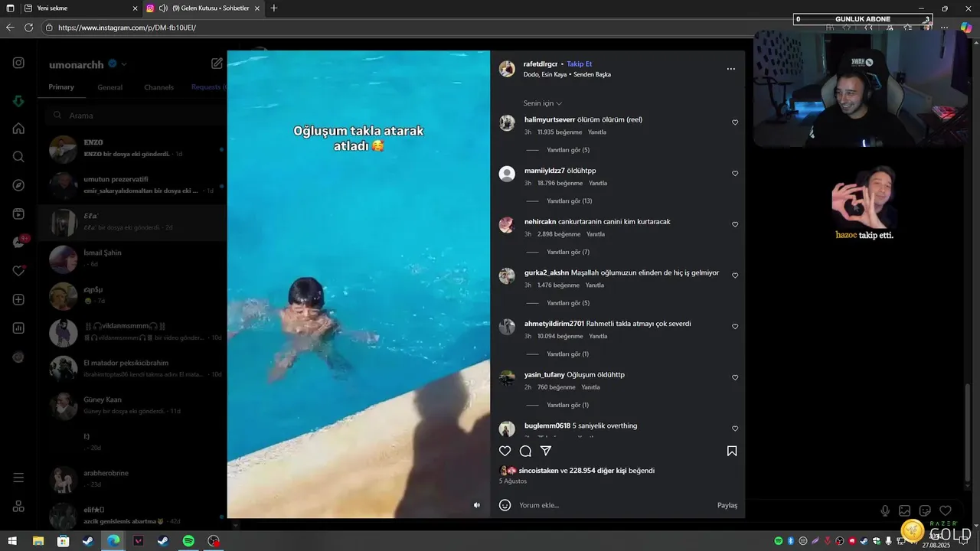Open emoji picker in comment box
This screenshot has height=551, width=980.
click(505, 505)
